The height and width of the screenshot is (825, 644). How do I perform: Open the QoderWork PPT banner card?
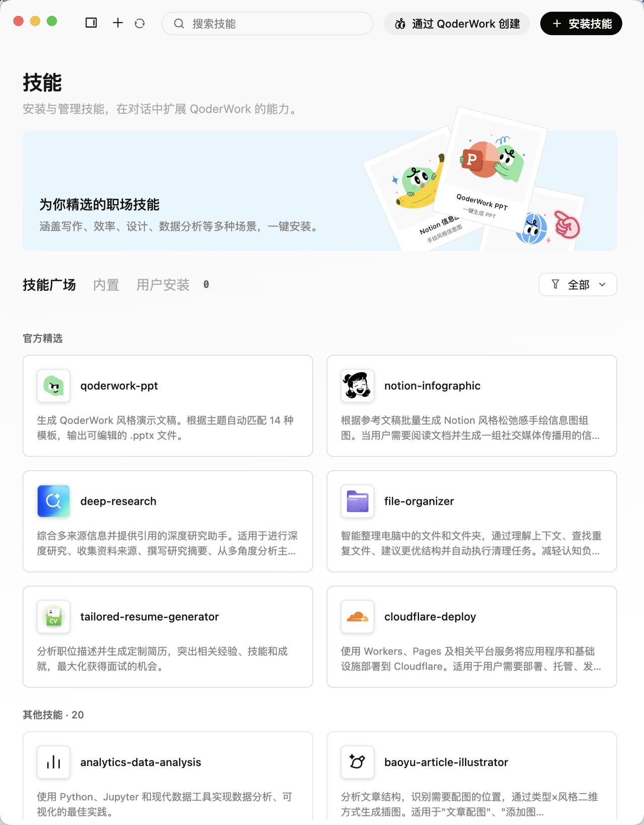[491, 169]
